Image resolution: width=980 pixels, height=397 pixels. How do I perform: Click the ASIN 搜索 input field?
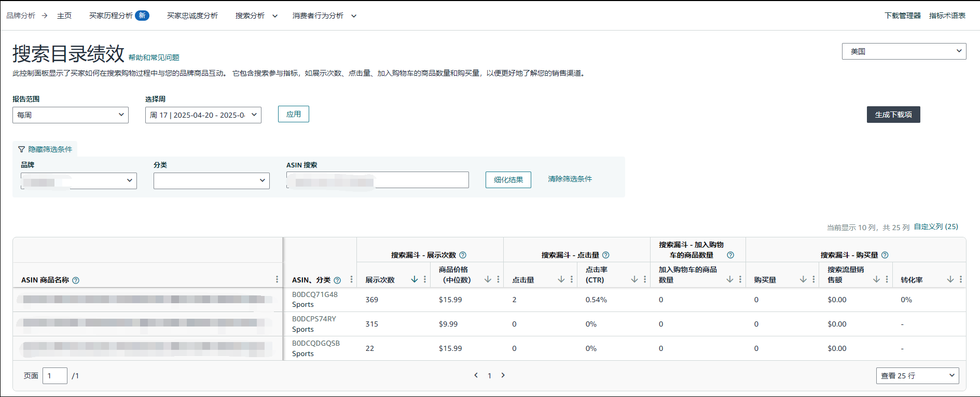pos(420,180)
